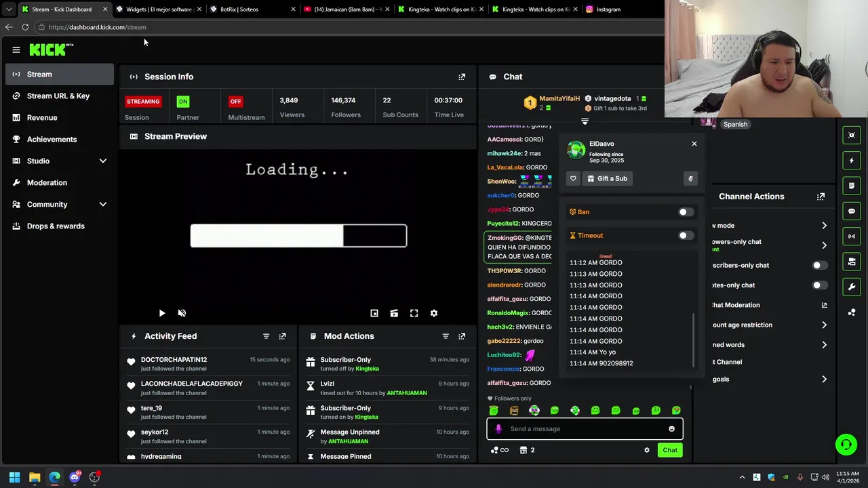
Task: Click the channel points icon below chat
Action: pyautogui.click(x=499, y=450)
